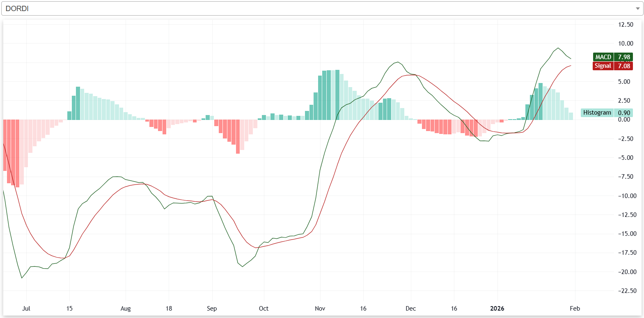Click the bold 2026 year label
This screenshot has height=318, width=644.
497,309
